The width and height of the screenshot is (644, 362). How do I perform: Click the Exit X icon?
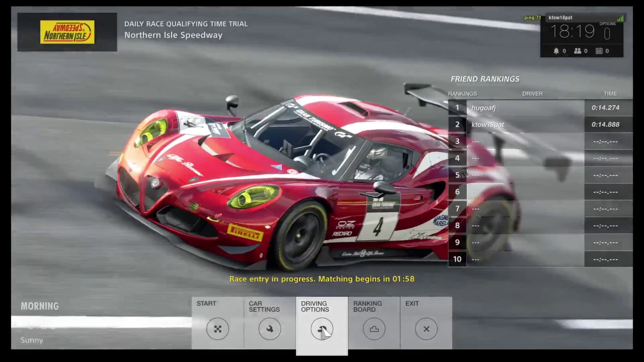point(426,329)
